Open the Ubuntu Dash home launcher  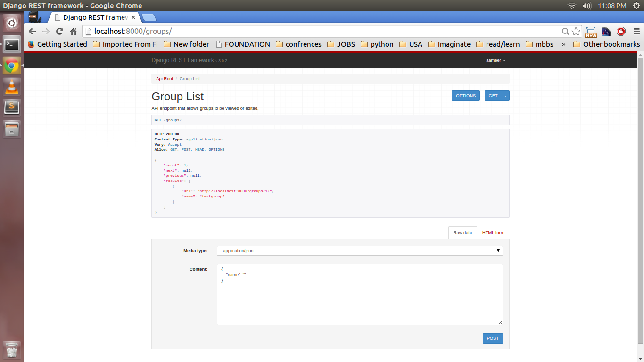12,23
